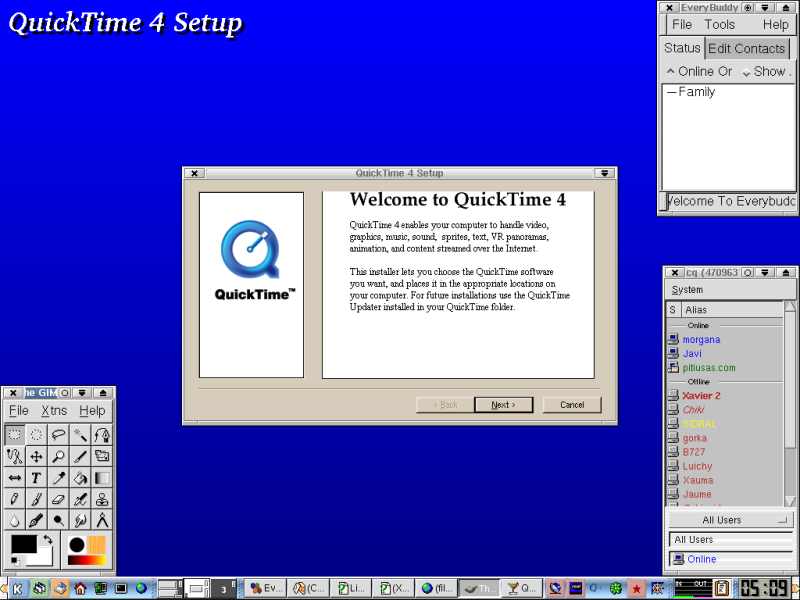Select the Bezier Select tool in GIMP
The height and width of the screenshot is (600, 800).
(102, 435)
